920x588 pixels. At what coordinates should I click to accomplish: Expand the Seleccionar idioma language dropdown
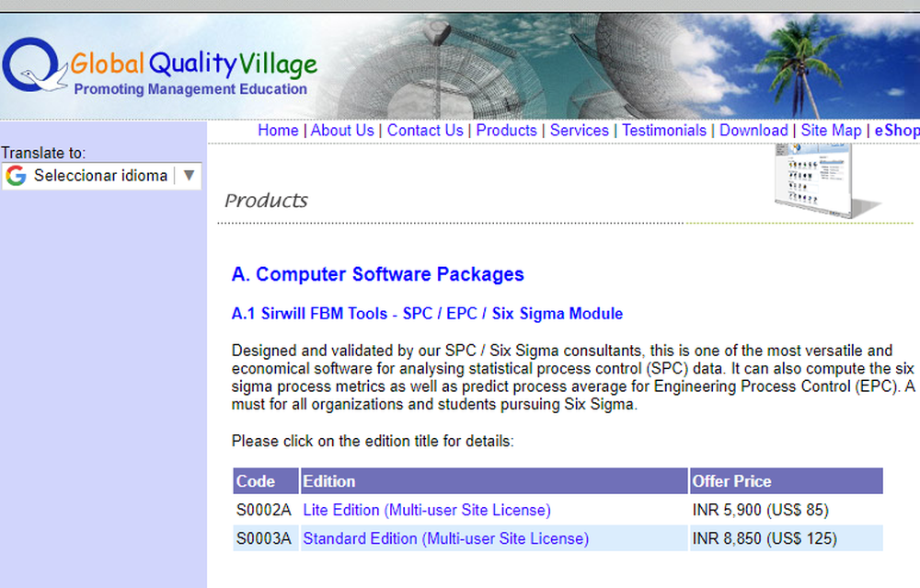[x=101, y=175]
